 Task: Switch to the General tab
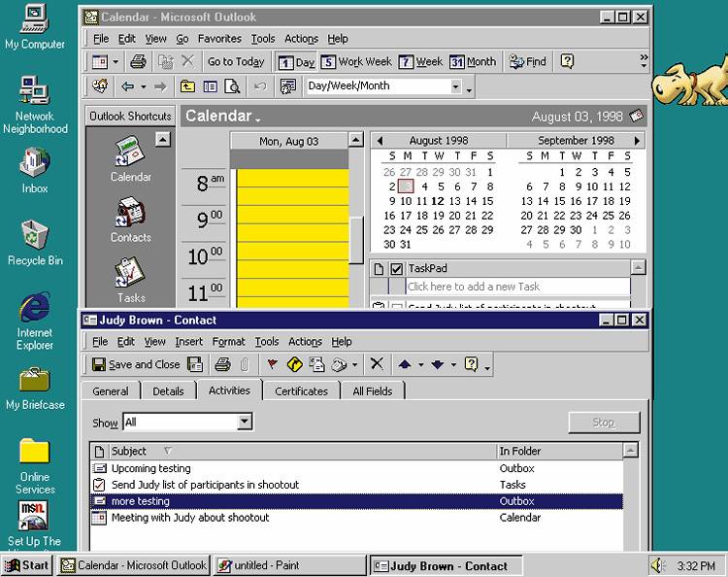click(x=111, y=391)
